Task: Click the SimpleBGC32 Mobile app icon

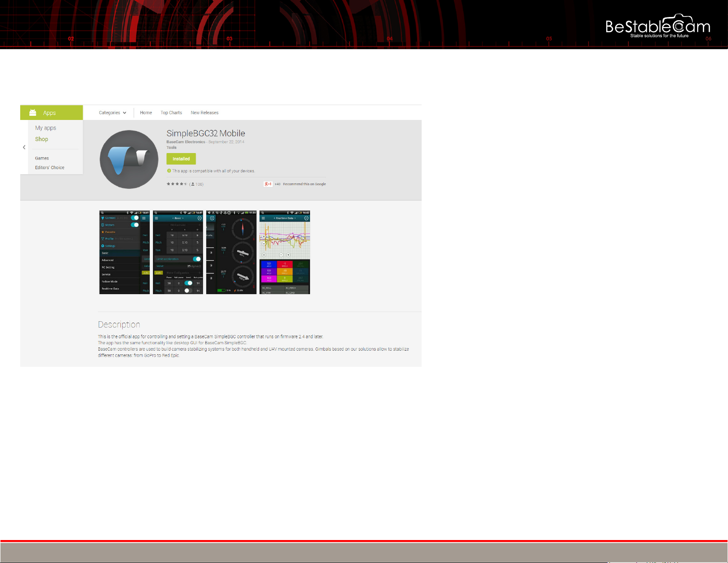Action: click(x=129, y=159)
